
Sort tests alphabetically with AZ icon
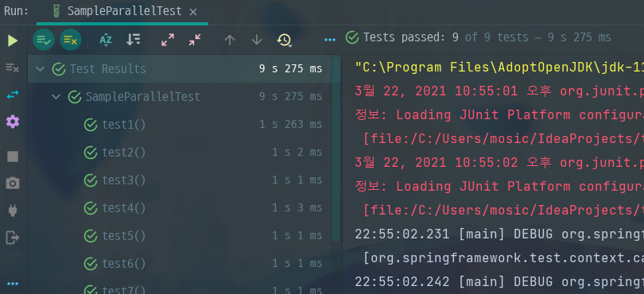click(x=106, y=40)
